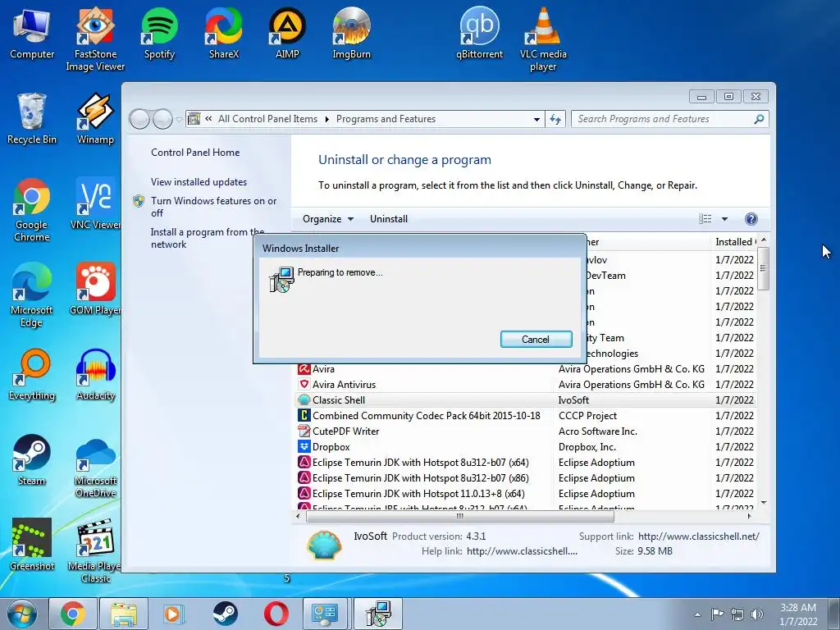Open Windows Explorer from taskbar
The height and width of the screenshot is (630, 840).
click(x=123, y=614)
